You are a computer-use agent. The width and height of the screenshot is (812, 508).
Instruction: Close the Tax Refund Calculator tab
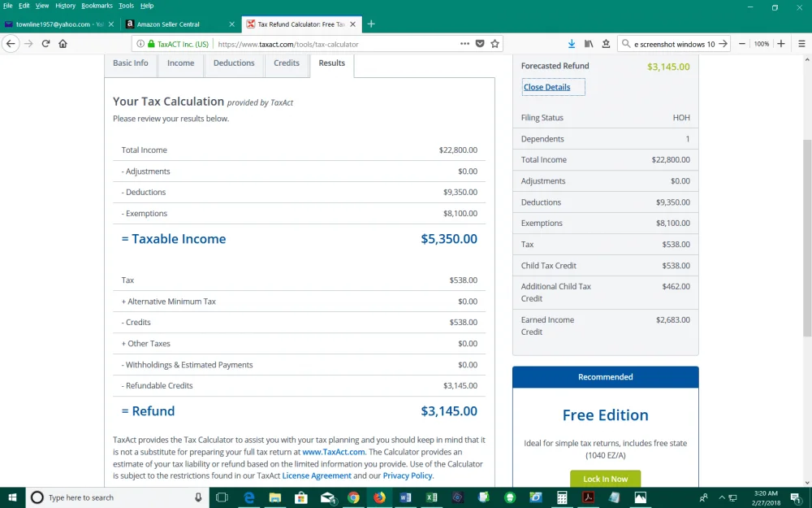[x=352, y=24]
